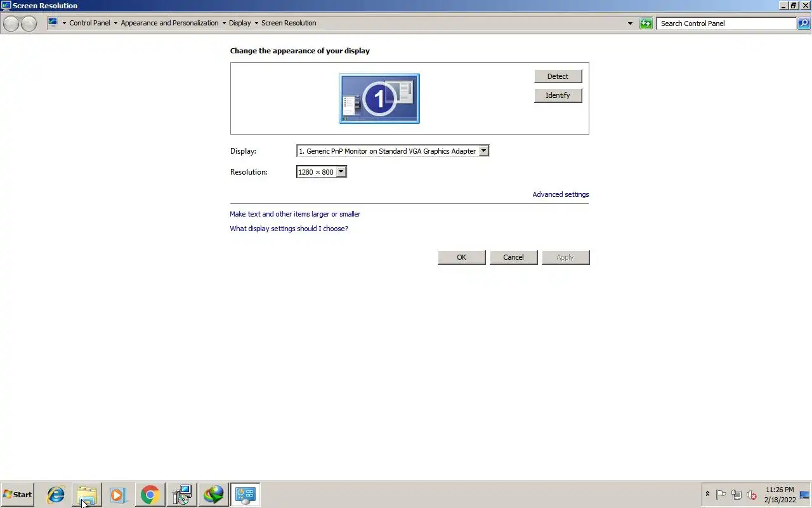Select monitor 1 display thumbnail

pyautogui.click(x=379, y=98)
